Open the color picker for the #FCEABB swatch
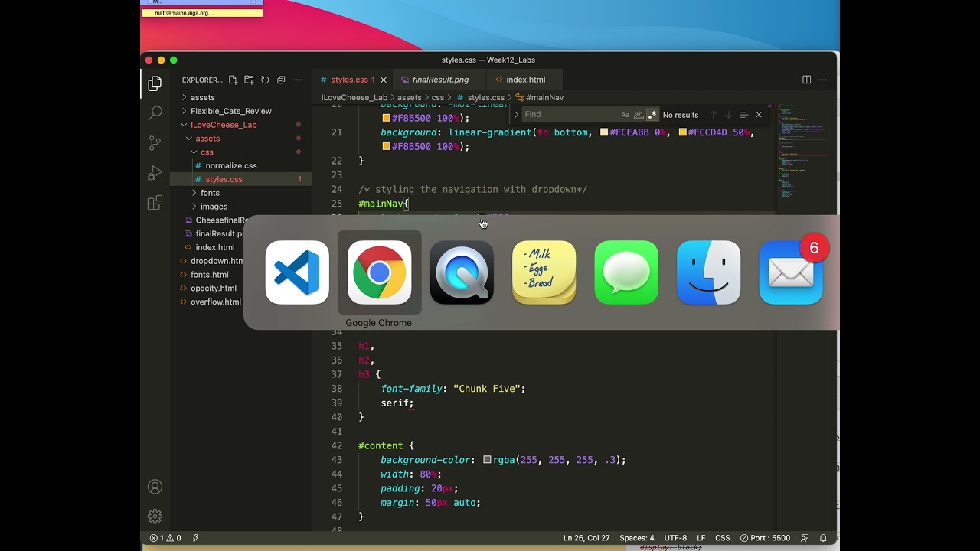Viewport: 980px width, 551px height. point(604,132)
